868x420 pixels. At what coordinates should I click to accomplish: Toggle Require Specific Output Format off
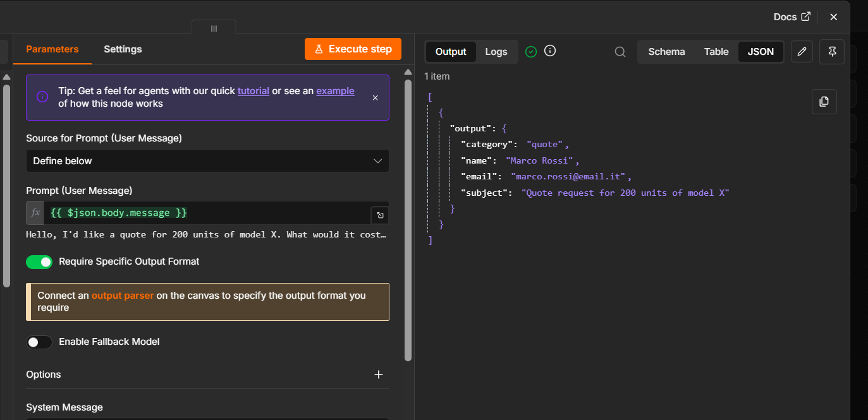coord(39,261)
